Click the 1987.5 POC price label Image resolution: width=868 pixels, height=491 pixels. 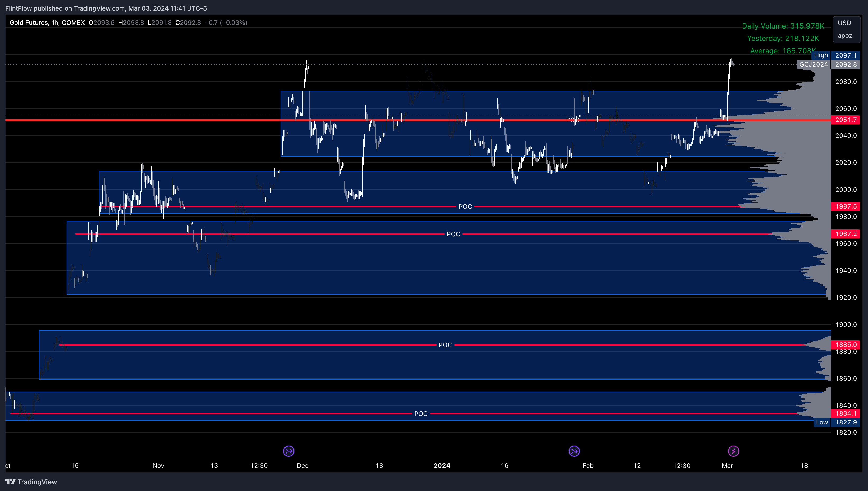pyautogui.click(x=845, y=206)
